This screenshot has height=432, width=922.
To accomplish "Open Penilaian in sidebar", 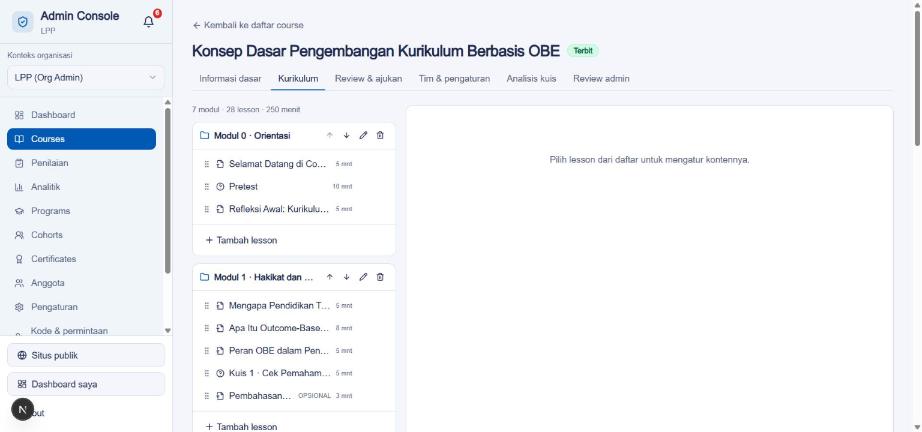I will (x=81, y=163).
